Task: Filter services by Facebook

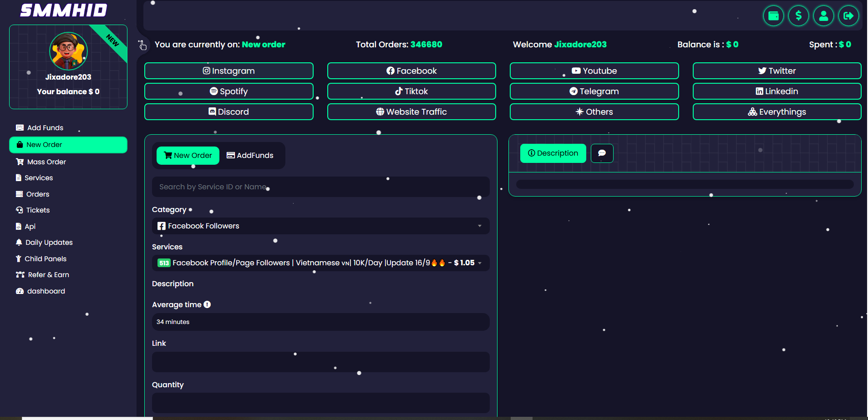Action: click(411, 71)
